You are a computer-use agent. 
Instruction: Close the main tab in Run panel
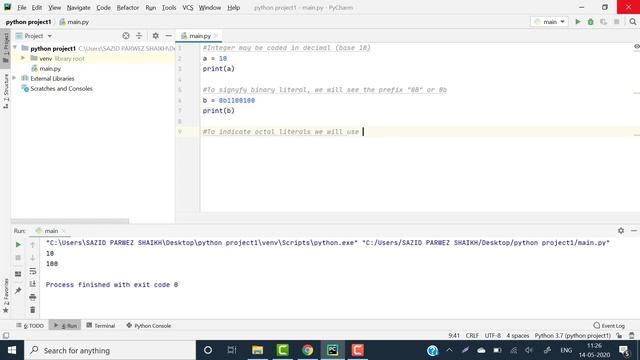coord(64,231)
